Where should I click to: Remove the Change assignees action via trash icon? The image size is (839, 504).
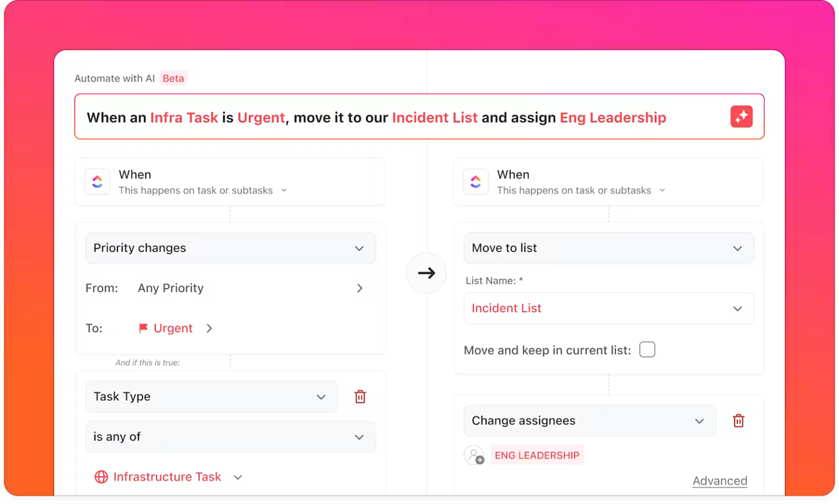point(738,420)
